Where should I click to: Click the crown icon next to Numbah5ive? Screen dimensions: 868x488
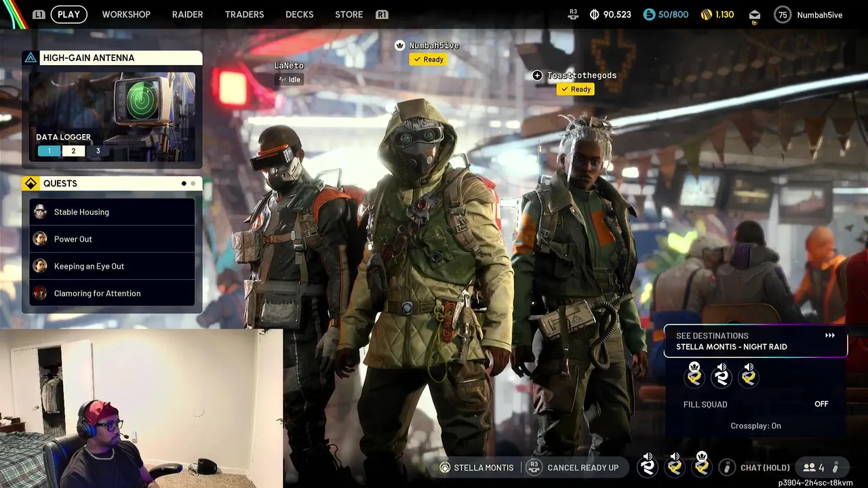[400, 45]
